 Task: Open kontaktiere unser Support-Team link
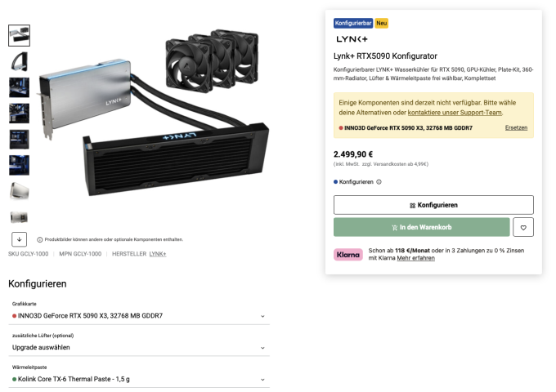click(x=455, y=113)
